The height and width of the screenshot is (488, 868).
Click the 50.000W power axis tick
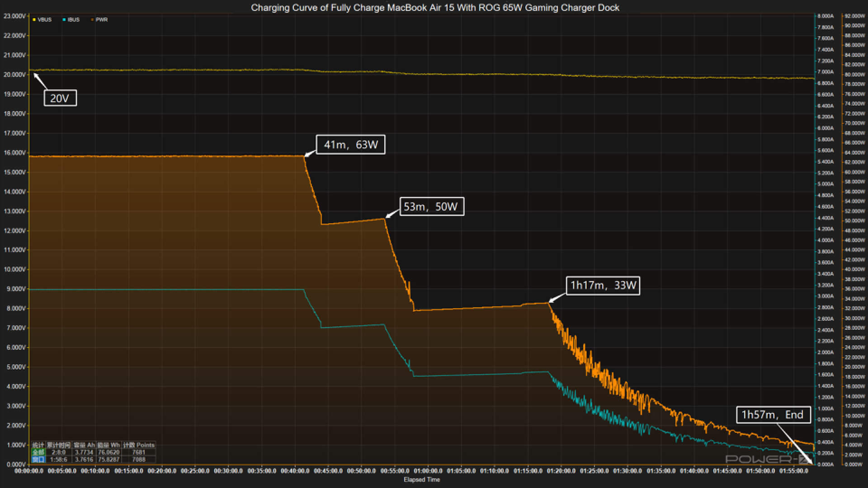click(854, 221)
